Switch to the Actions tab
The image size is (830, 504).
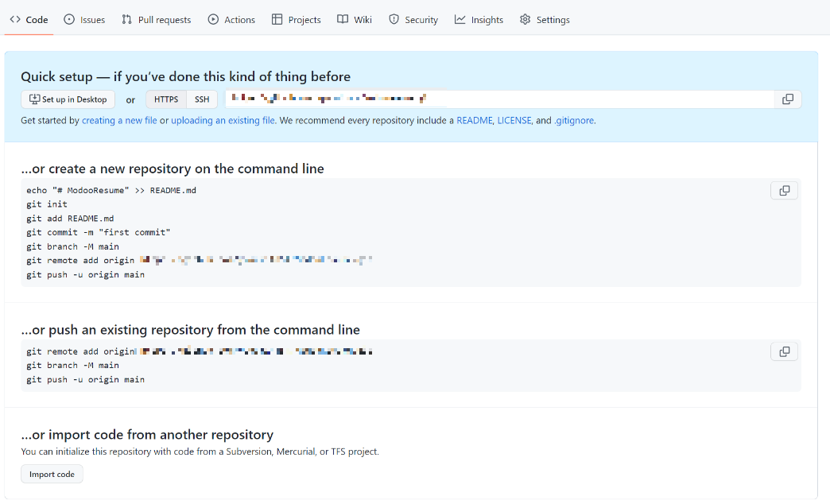231,20
